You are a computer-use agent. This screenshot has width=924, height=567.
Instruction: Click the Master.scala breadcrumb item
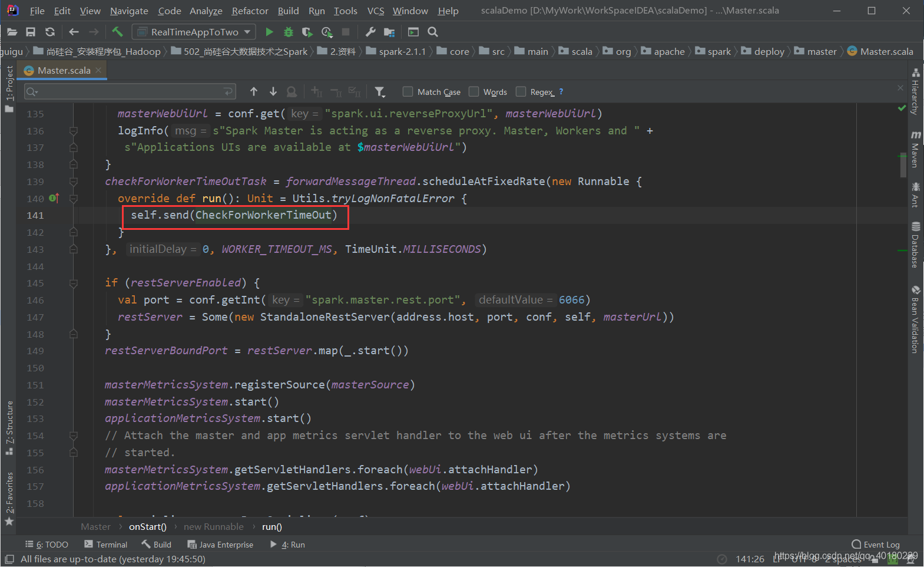(x=880, y=51)
